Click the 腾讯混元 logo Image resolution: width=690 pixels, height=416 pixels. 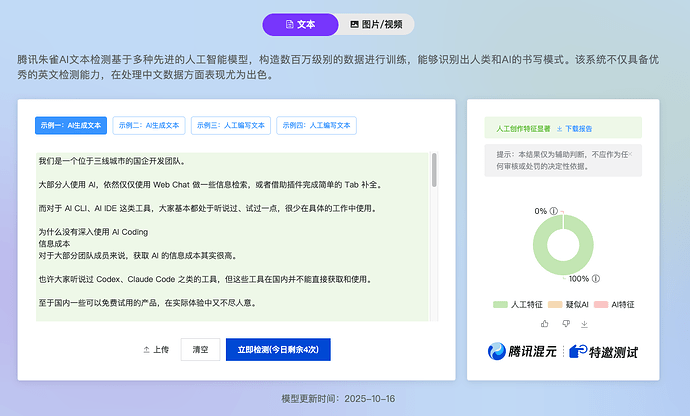coord(522,351)
